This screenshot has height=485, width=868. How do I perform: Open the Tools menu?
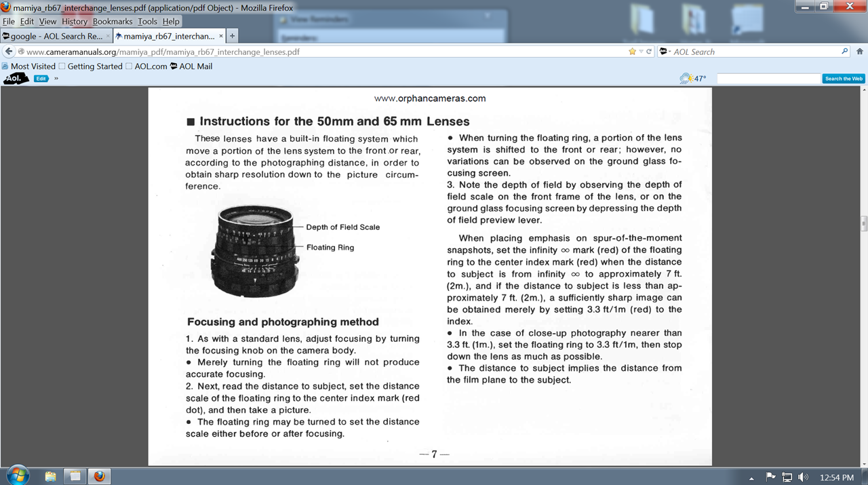pos(147,22)
